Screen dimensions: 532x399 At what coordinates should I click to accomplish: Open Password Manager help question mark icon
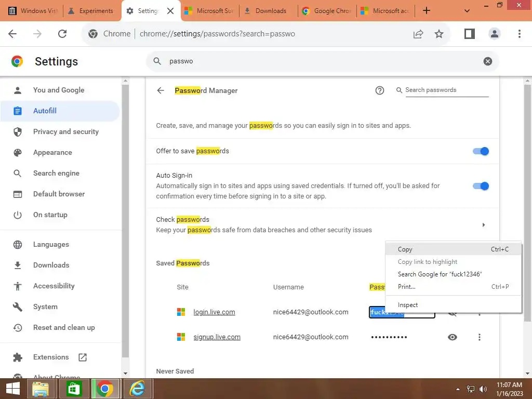pyautogui.click(x=380, y=90)
